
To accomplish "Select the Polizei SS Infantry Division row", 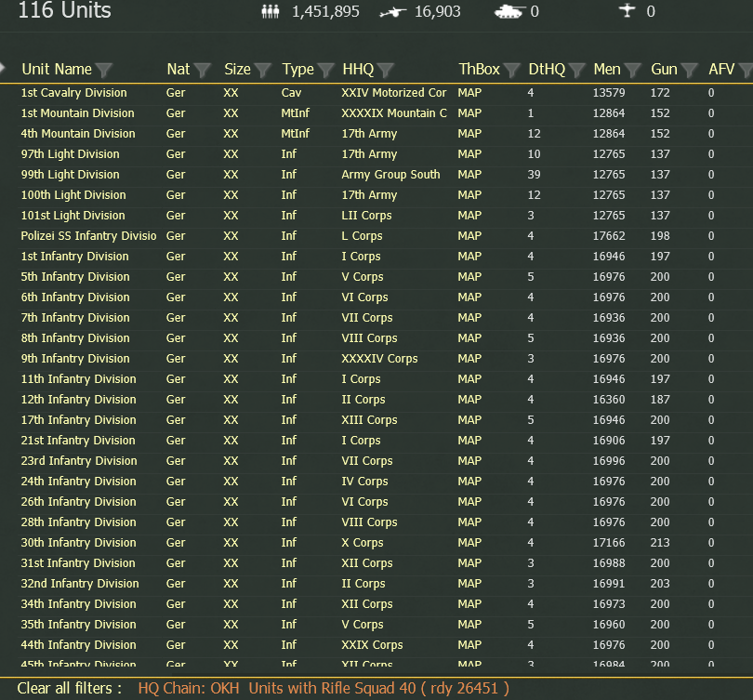I will pyautogui.click(x=376, y=236).
